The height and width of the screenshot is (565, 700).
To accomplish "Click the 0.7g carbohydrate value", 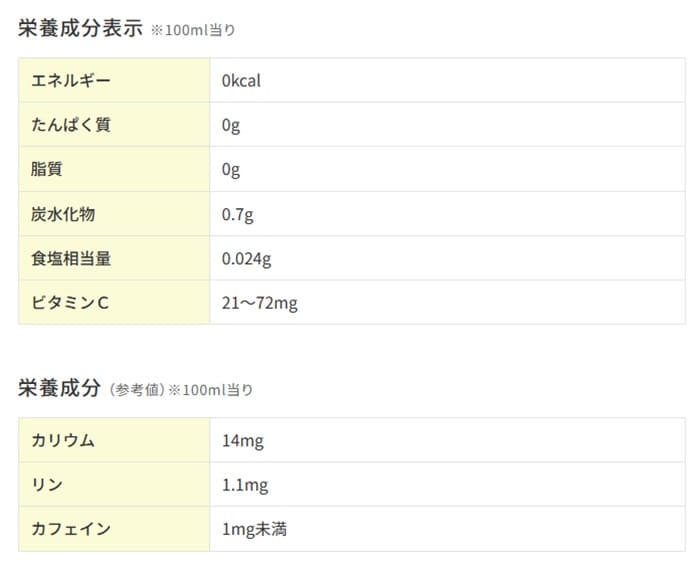I will [x=238, y=214].
